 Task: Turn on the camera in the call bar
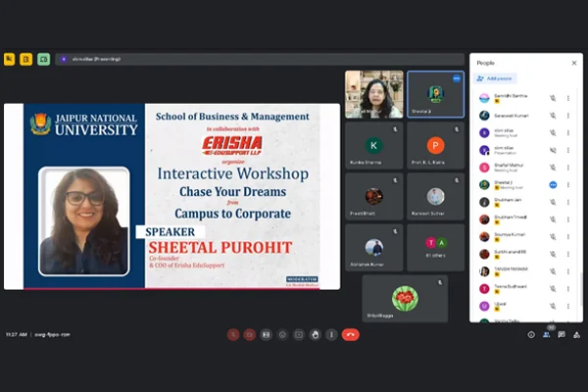tap(250, 334)
